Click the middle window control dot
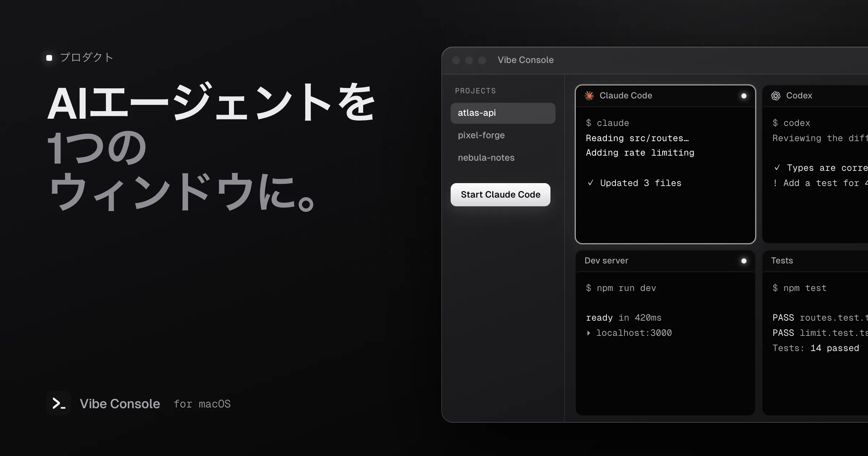The image size is (868, 456). tap(469, 60)
